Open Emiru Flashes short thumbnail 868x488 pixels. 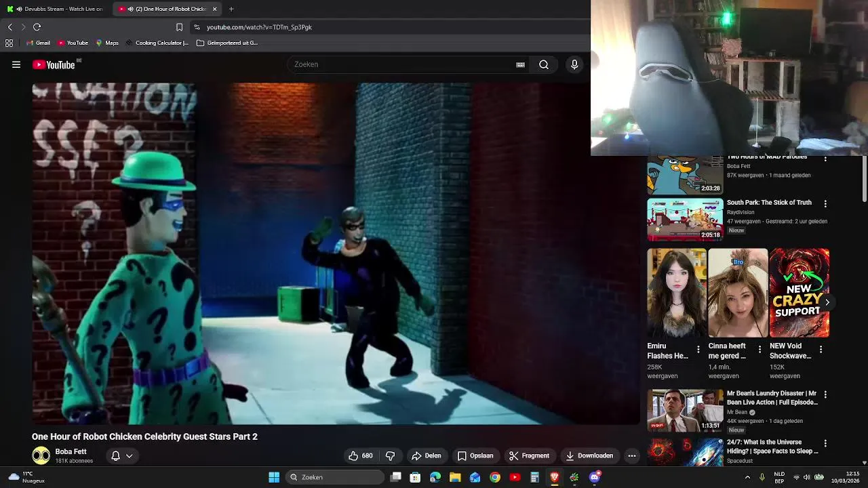click(677, 293)
